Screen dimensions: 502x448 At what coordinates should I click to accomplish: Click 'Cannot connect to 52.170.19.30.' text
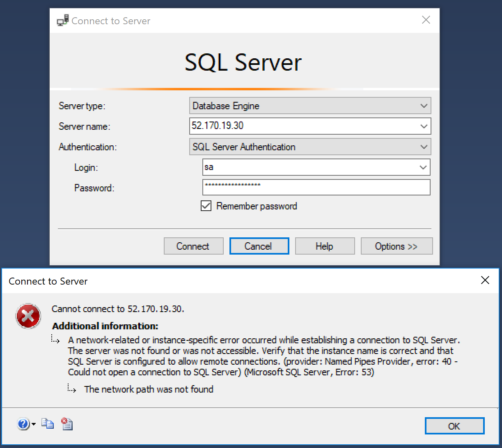coord(118,309)
